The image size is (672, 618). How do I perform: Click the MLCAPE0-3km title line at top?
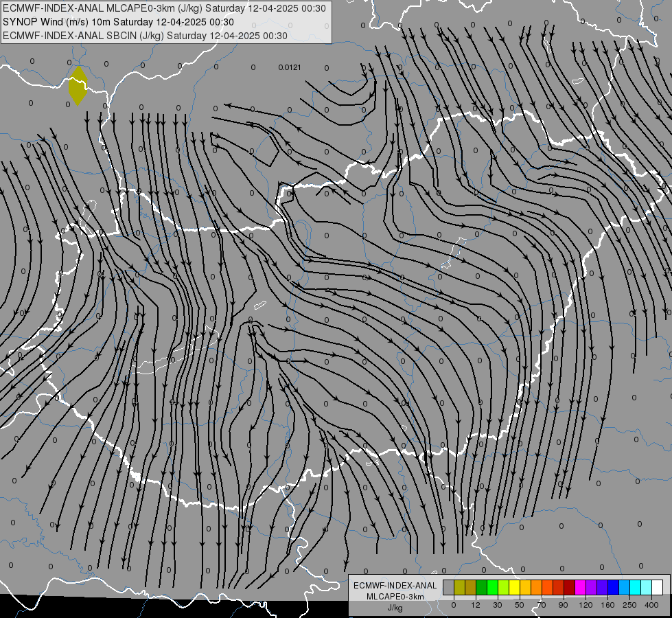coord(165,8)
